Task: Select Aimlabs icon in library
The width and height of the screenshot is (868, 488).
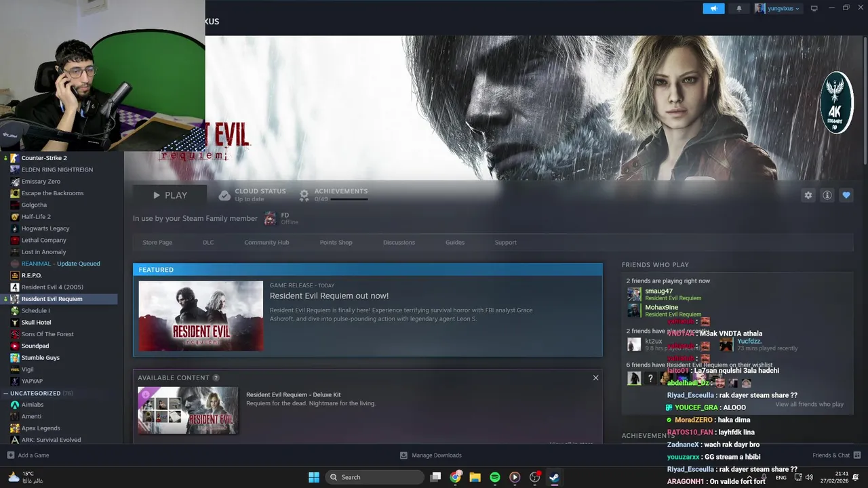Action: (x=15, y=405)
